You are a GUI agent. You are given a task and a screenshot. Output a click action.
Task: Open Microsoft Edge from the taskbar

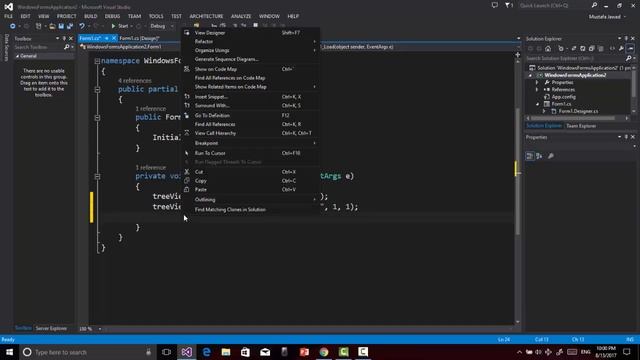(x=206, y=352)
